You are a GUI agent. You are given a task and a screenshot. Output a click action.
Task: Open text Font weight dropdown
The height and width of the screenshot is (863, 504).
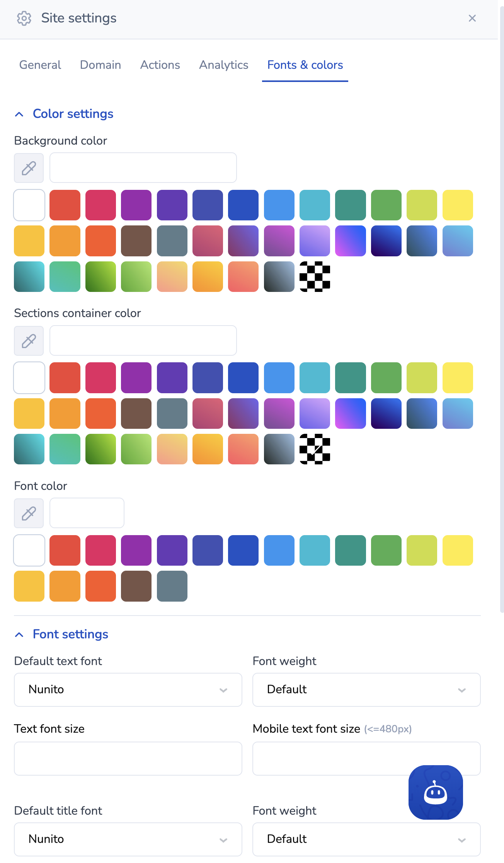click(x=366, y=690)
